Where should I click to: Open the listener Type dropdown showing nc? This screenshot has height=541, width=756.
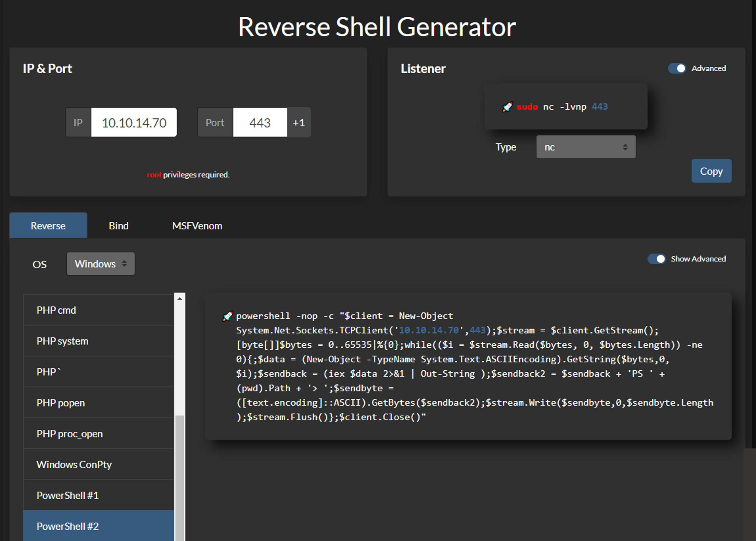[585, 147]
